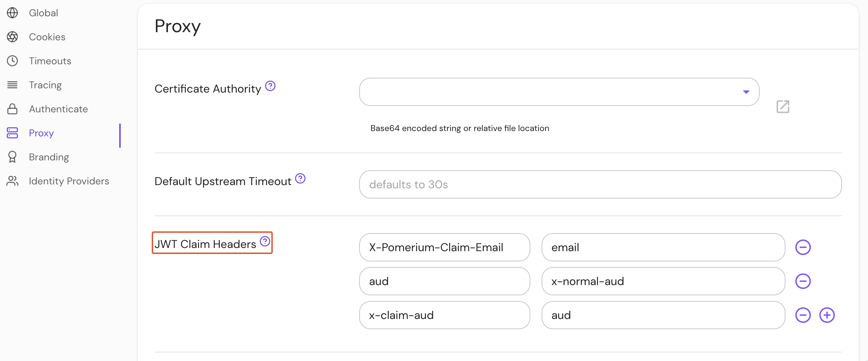Click the Cookies icon in the sidebar
The image size is (868, 361).
coord(13,37)
